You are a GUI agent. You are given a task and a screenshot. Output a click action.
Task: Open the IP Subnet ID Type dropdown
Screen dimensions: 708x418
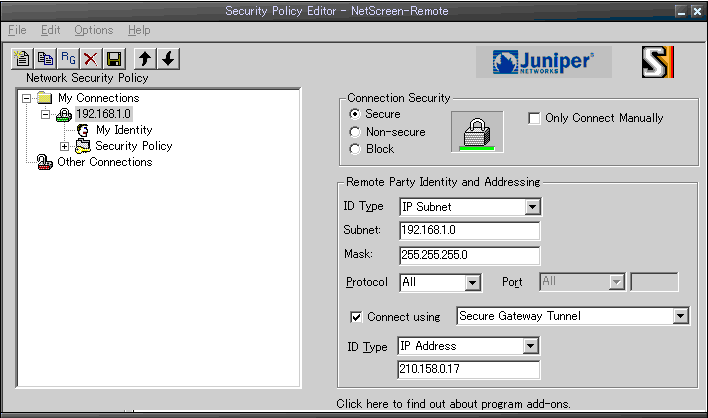click(532, 207)
